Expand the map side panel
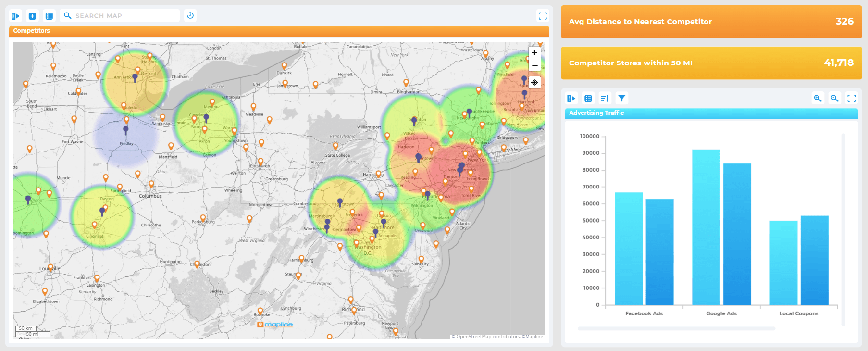868x351 pixels. click(15, 16)
